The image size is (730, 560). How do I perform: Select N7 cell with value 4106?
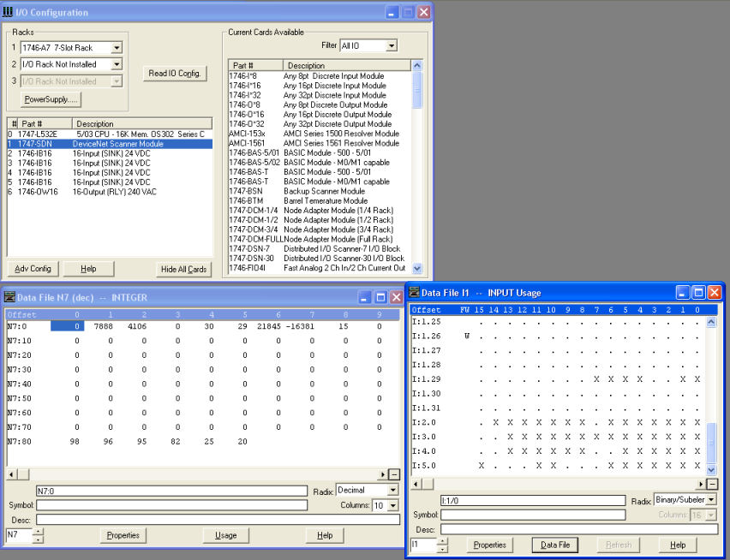point(137,326)
